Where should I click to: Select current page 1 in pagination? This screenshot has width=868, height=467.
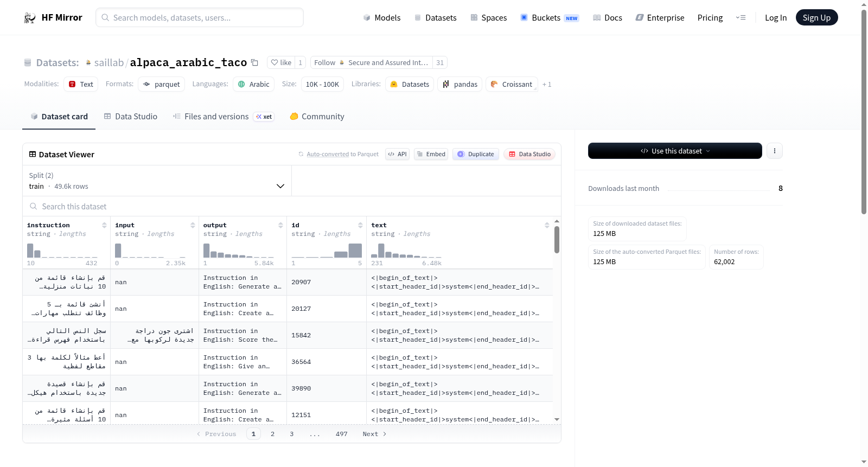tap(253, 434)
